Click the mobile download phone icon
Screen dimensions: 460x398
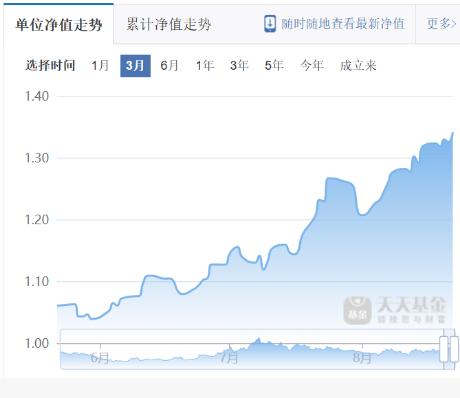(270, 24)
